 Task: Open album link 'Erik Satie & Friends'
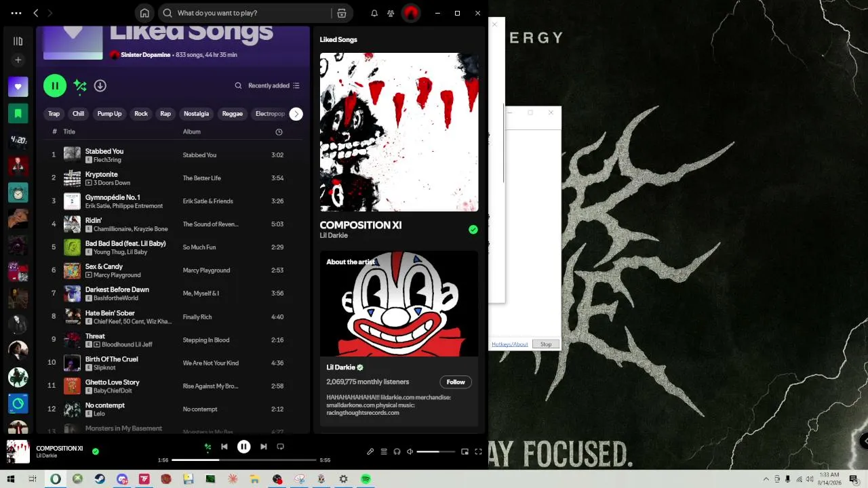tap(208, 201)
